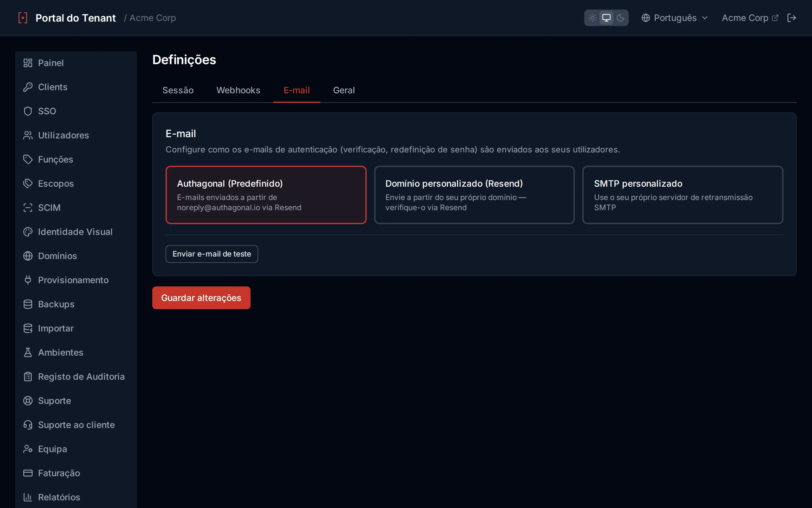The image size is (812, 508).
Task: Click the Domínios globe icon
Action: coord(28,256)
